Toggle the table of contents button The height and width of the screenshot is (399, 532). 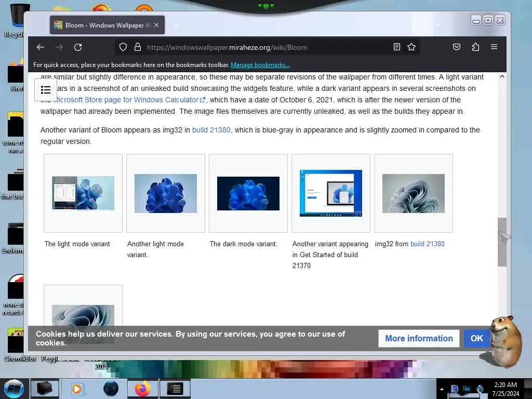pyautogui.click(x=46, y=90)
